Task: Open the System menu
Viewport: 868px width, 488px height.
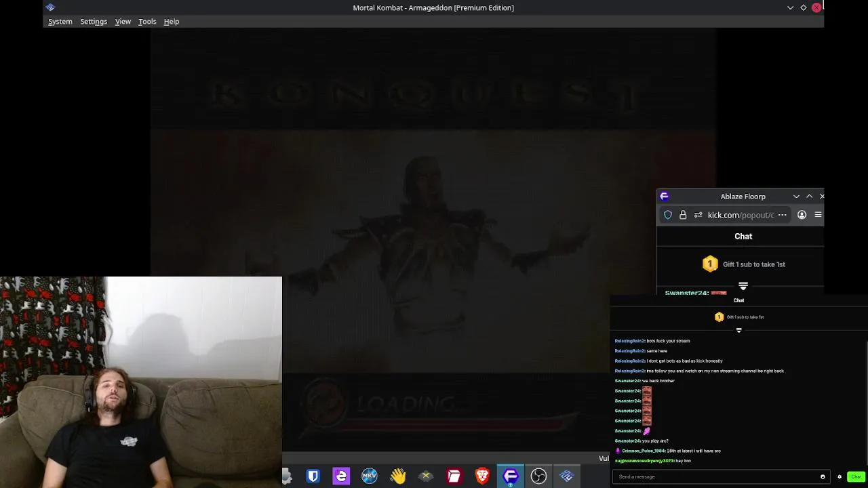Action: click(x=60, y=21)
